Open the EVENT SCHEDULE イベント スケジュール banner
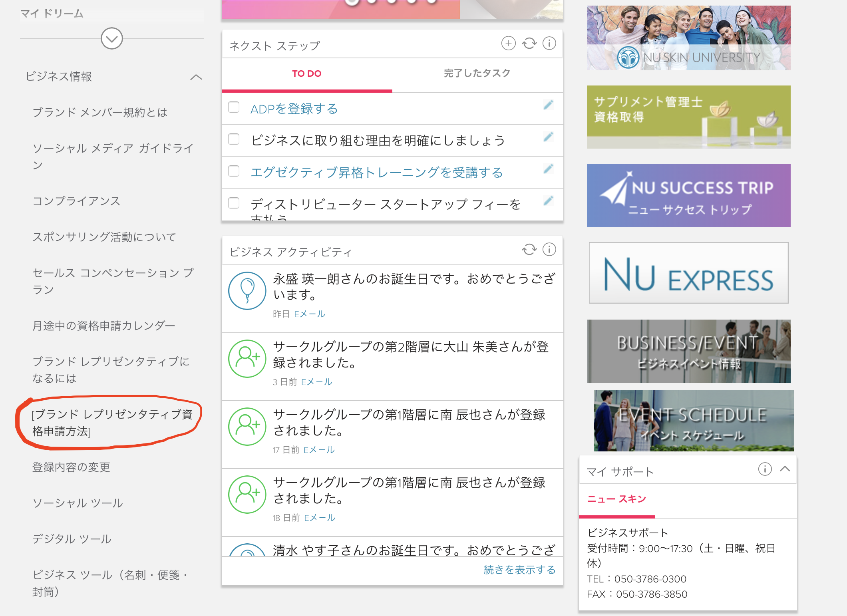 pos(694,421)
